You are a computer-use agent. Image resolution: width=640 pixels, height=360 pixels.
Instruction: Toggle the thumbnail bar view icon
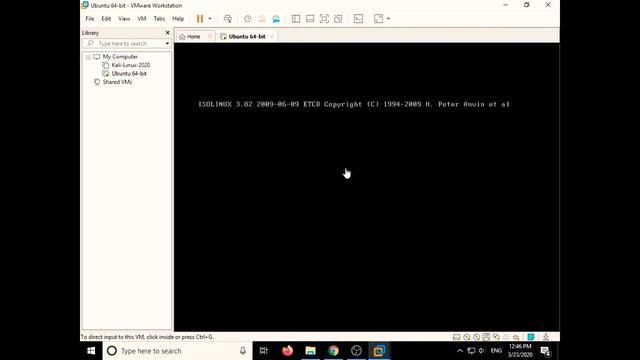[x=310, y=19]
